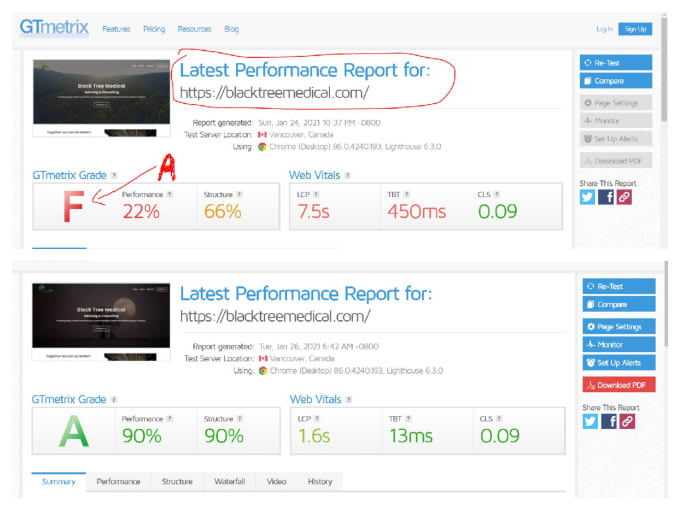Click Re-Test in the top F-grade report
Image resolution: width=680 pixels, height=510 pixels.
[616, 62]
